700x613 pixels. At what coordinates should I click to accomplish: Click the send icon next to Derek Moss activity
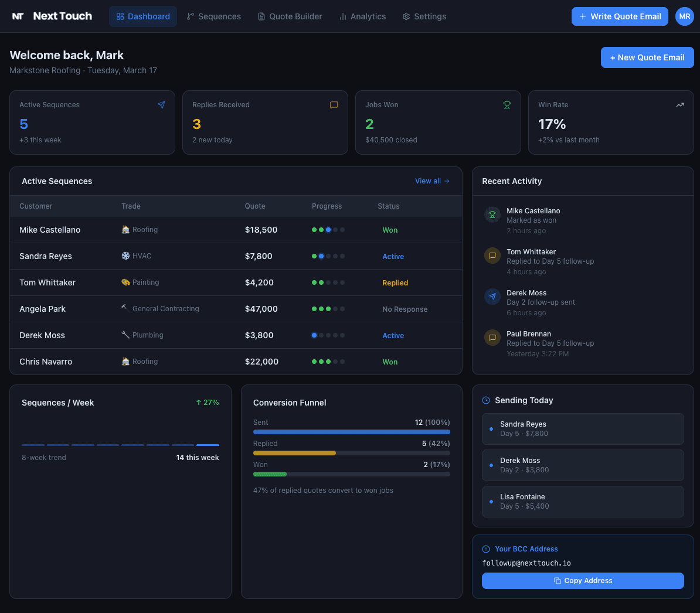492,297
